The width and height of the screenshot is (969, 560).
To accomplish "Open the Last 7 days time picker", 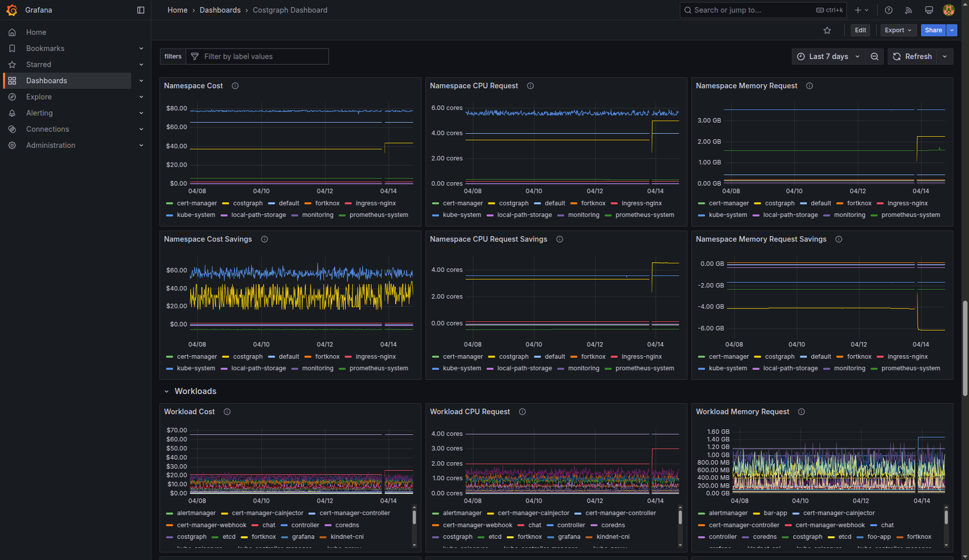I will [828, 57].
